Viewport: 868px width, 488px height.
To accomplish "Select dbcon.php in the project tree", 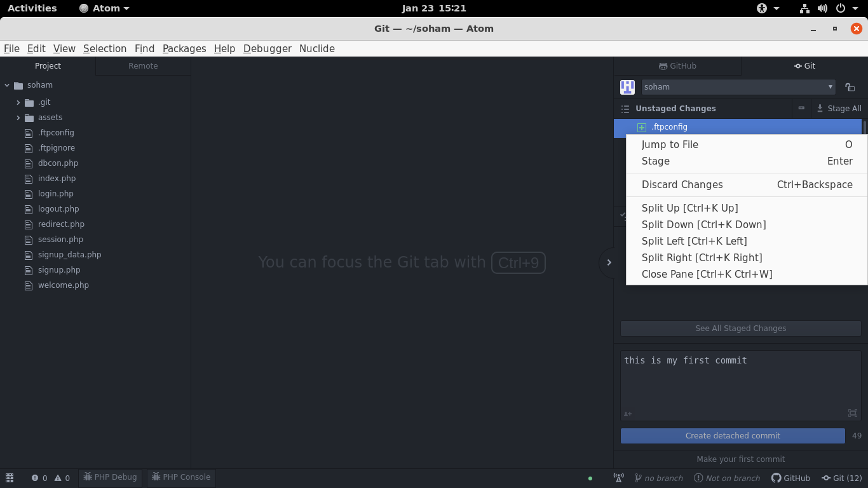I will (58, 163).
